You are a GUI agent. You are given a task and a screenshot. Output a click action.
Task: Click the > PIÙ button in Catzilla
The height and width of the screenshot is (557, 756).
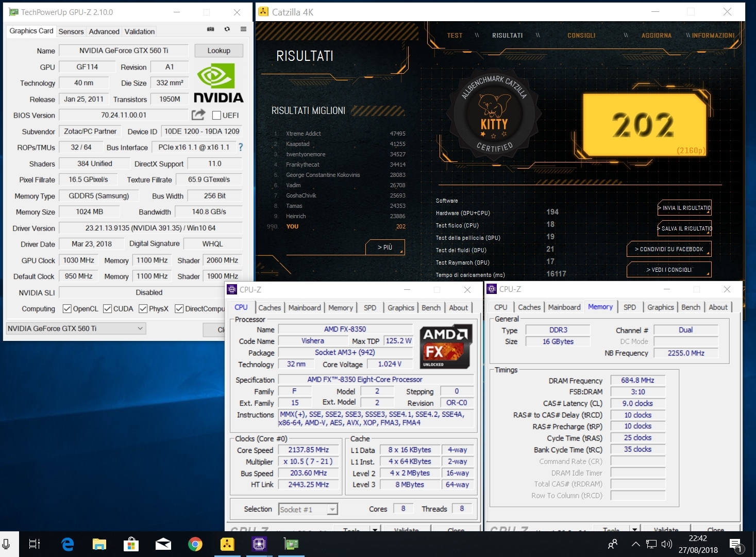point(385,247)
